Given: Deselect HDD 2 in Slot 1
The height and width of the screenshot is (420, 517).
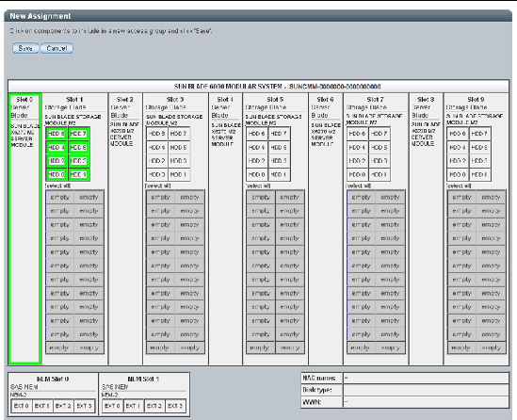Looking at the screenshot, I should 57,161.
